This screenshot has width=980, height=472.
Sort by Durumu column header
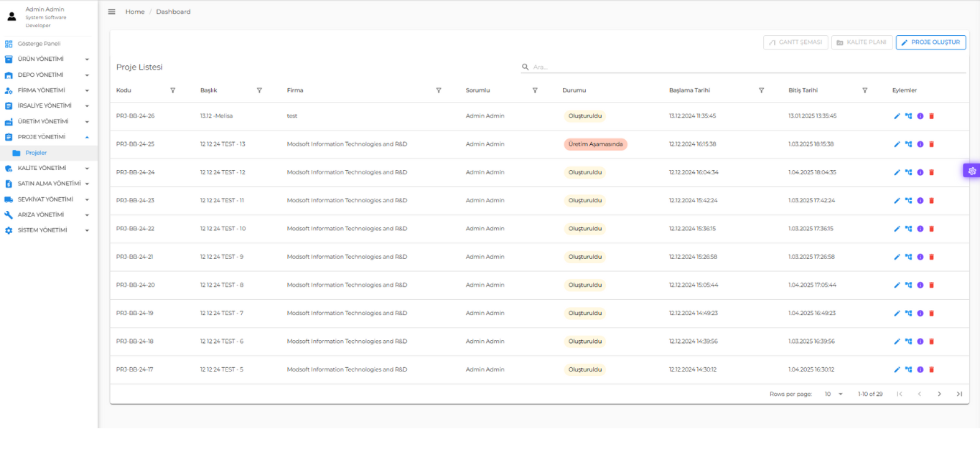click(x=574, y=90)
